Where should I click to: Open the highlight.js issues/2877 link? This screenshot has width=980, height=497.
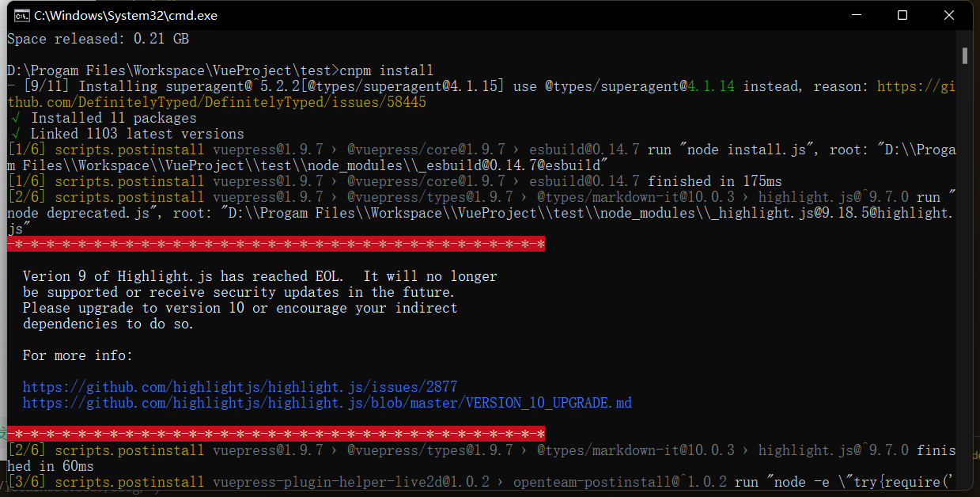pyautogui.click(x=240, y=387)
